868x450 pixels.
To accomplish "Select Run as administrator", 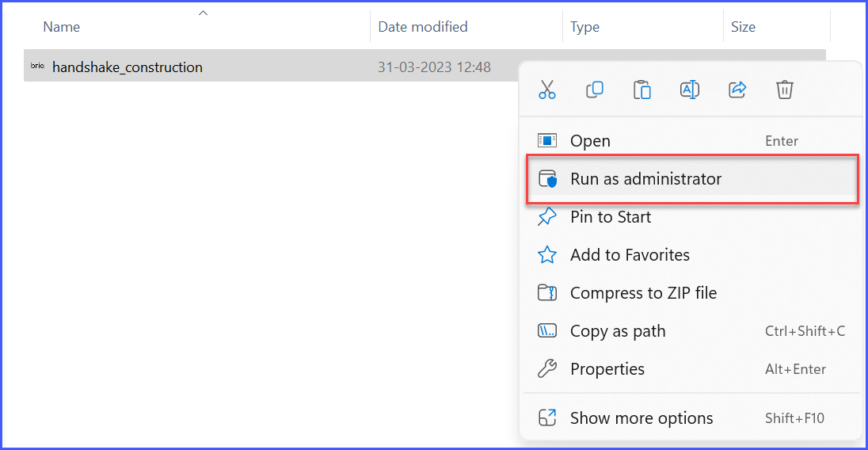I will (691, 179).
